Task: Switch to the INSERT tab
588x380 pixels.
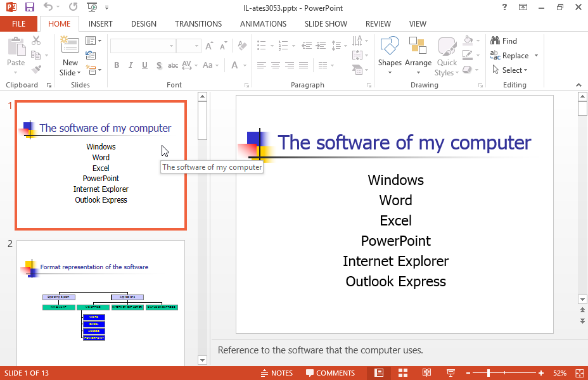Action: [101, 24]
